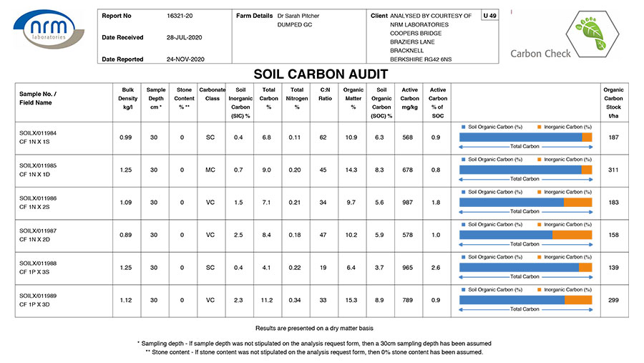Click the Total Carbon arrow in the SOILX/011988 row
The width and height of the screenshot is (644, 363).
(525, 276)
